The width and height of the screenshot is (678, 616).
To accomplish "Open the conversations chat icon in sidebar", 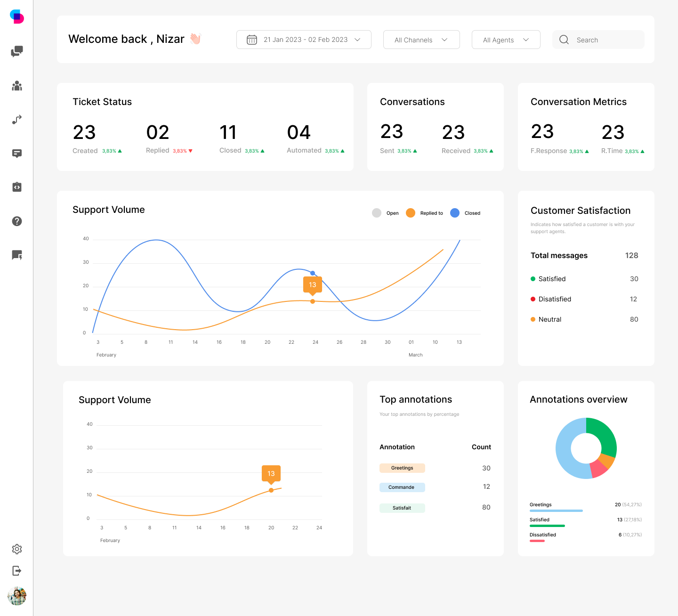I will pyautogui.click(x=17, y=52).
